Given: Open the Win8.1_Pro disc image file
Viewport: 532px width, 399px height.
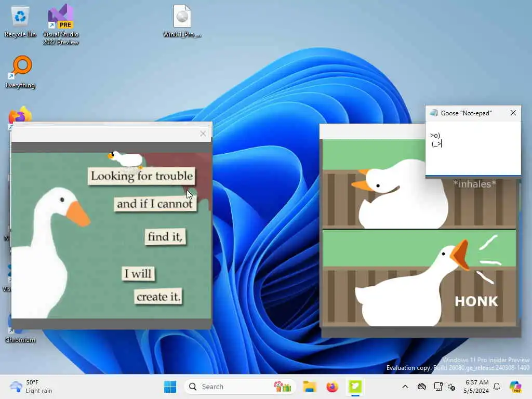Looking at the screenshot, I should 182,21.
